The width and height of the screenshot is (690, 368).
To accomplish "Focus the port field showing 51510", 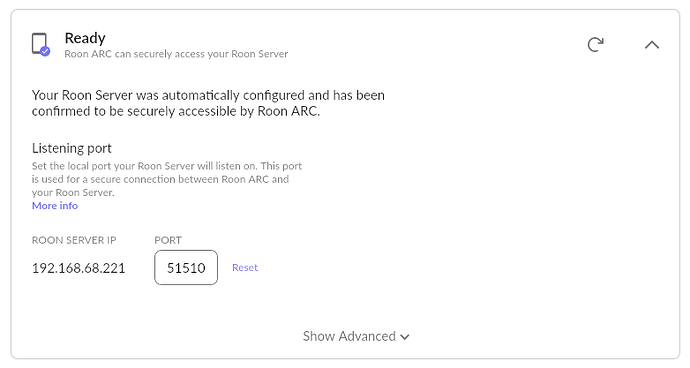I will click(x=186, y=268).
